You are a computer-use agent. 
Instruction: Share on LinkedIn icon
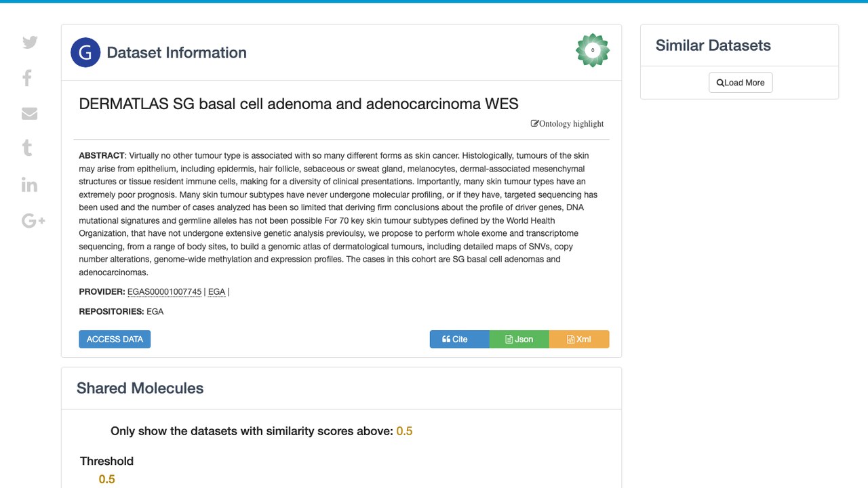(x=29, y=184)
